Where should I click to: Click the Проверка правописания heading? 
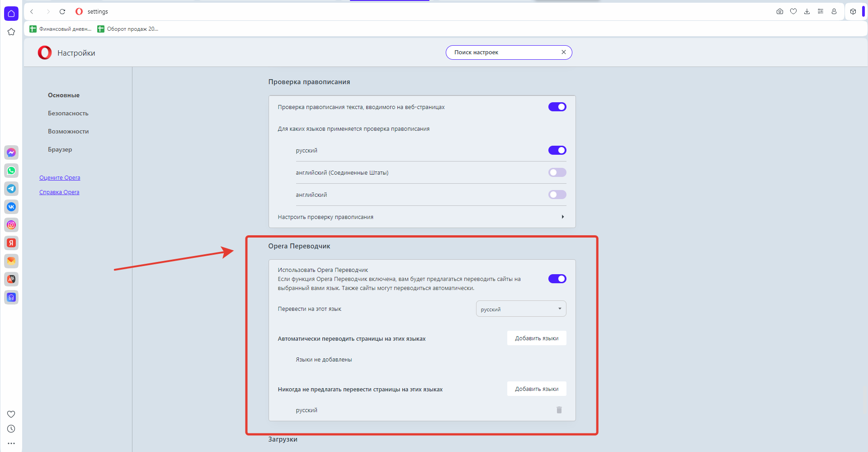click(x=309, y=82)
